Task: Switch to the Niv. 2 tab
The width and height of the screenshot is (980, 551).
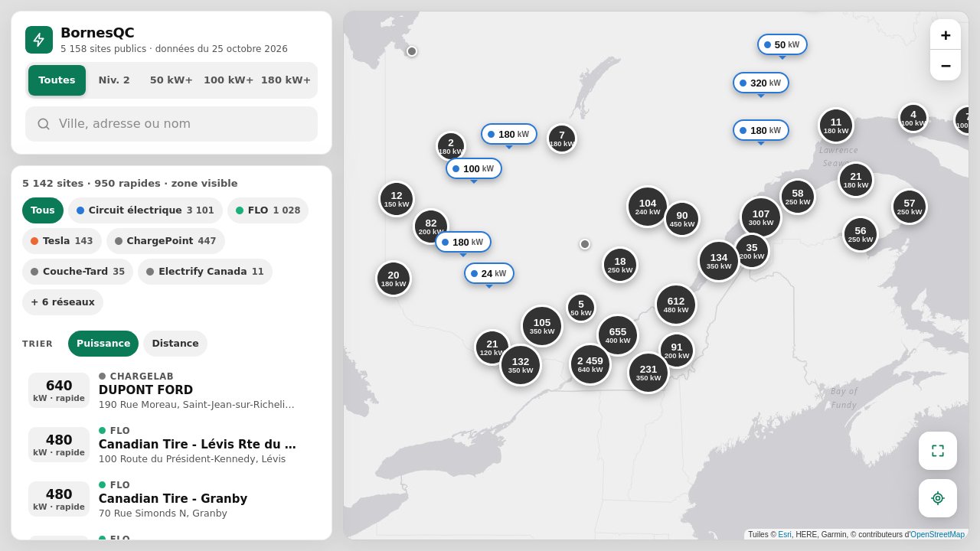Action: pyautogui.click(x=114, y=80)
